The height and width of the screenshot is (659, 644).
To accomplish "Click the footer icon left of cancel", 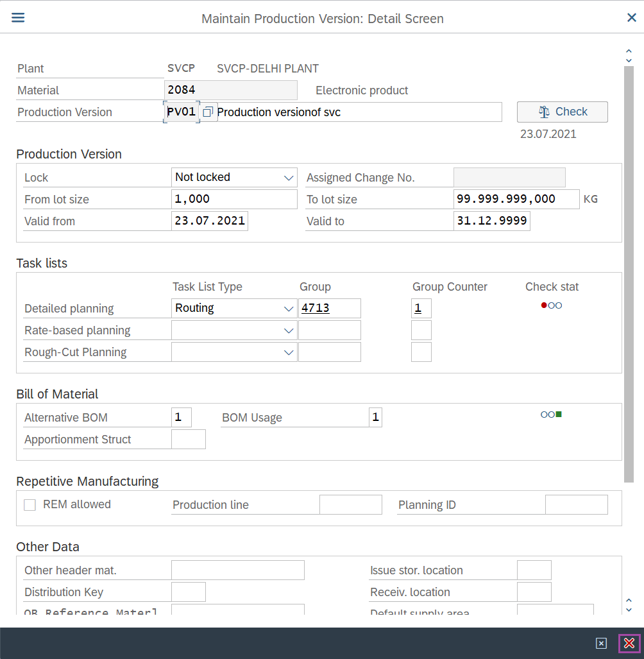I will click(601, 643).
